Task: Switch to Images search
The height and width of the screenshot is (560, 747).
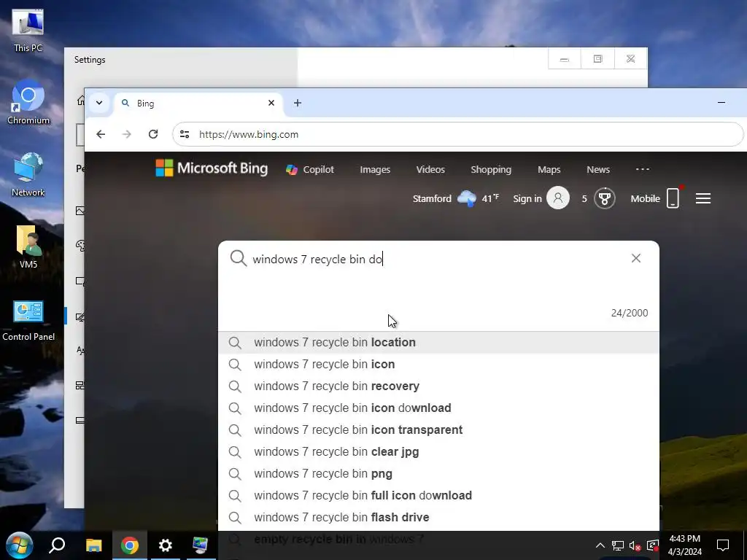Action: (375, 169)
